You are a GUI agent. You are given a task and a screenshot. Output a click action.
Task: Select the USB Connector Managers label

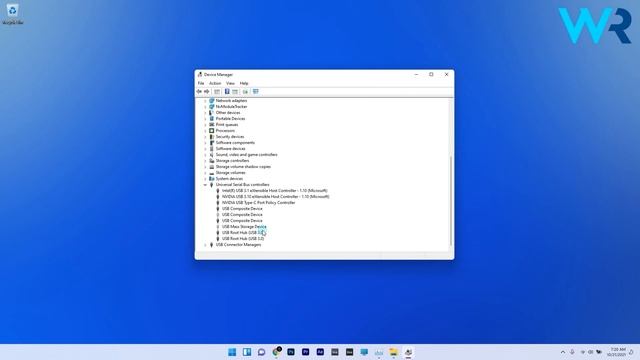(x=238, y=244)
